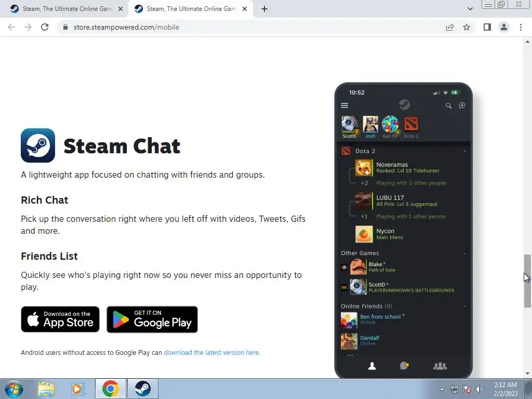
Task: Switch to the Steam app on taskbar
Action: pyautogui.click(x=143, y=389)
